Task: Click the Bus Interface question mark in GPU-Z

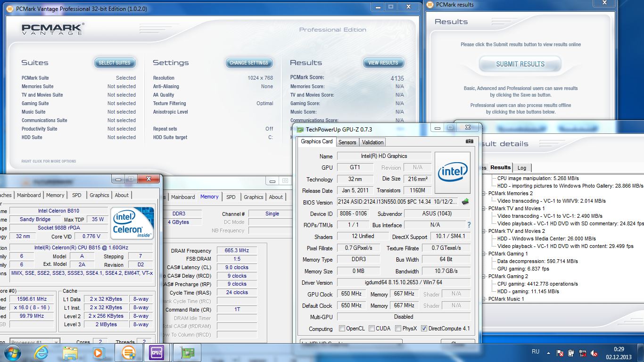Action: (x=469, y=225)
